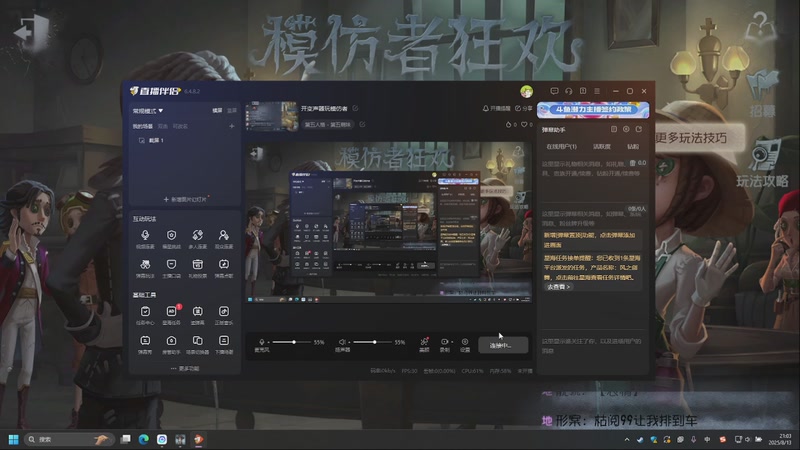This screenshot has height=450, width=800.
Task: Open the Windows Start menu
Action: tap(14, 439)
